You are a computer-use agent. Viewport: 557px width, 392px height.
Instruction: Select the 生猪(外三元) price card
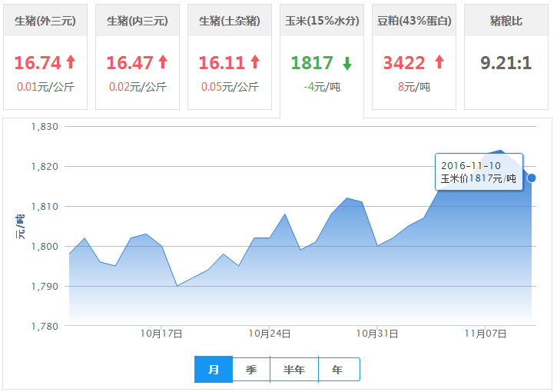[x=45, y=57]
